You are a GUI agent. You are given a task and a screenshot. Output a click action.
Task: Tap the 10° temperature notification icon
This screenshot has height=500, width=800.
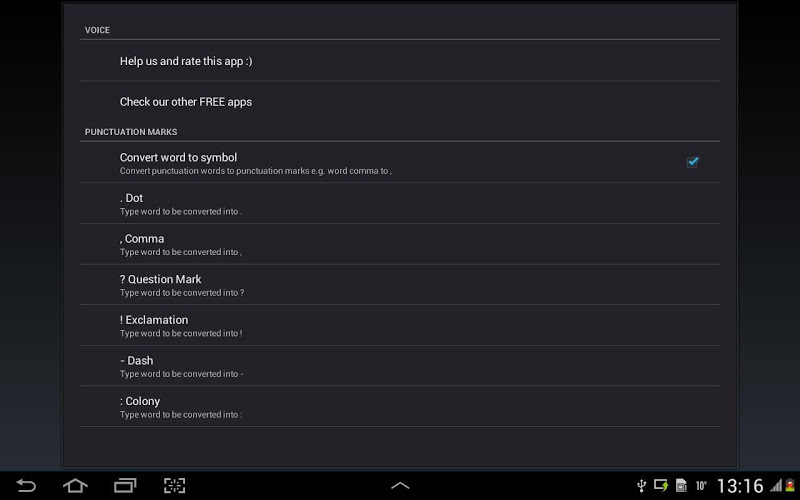coord(702,485)
